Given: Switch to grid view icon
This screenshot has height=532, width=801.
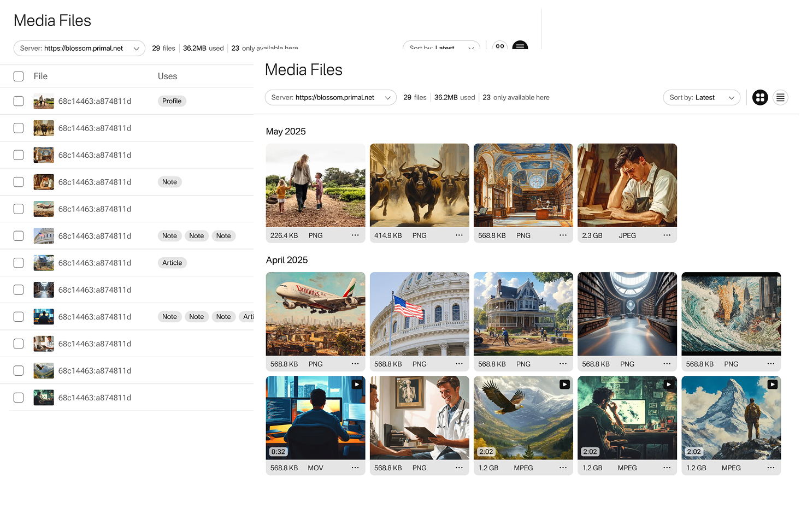Looking at the screenshot, I should [760, 98].
